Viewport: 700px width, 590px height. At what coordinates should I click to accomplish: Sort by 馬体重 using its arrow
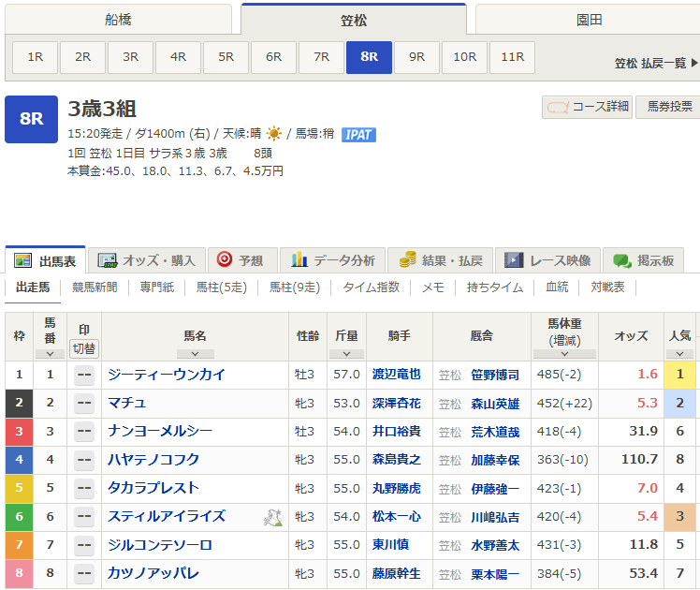coord(564,354)
